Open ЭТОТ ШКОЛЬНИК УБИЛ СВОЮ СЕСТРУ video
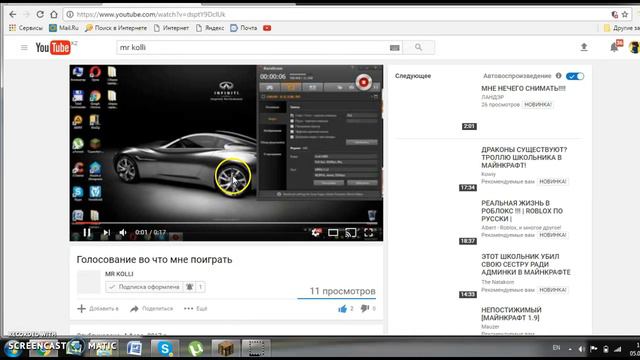640x360 pixels. 526,264
